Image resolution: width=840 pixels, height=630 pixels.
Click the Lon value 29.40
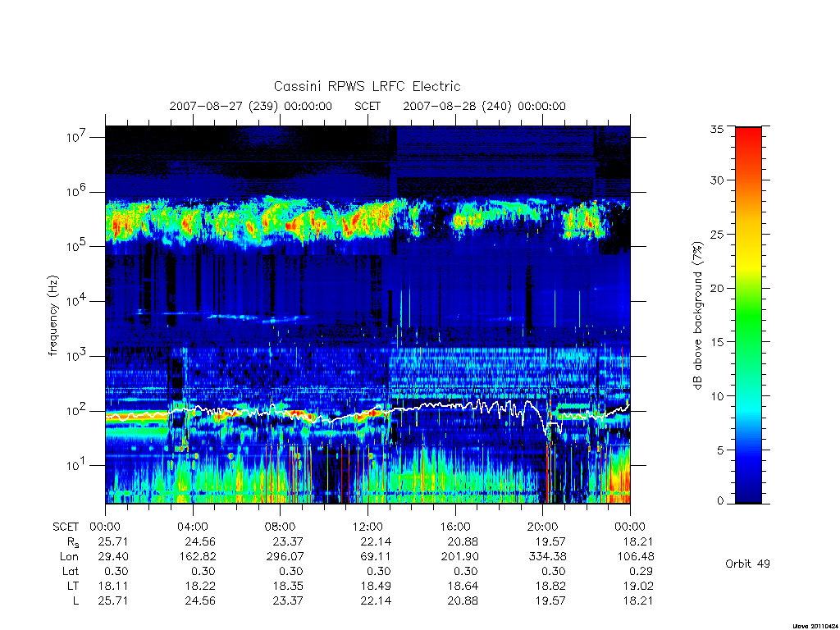point(112,557)
